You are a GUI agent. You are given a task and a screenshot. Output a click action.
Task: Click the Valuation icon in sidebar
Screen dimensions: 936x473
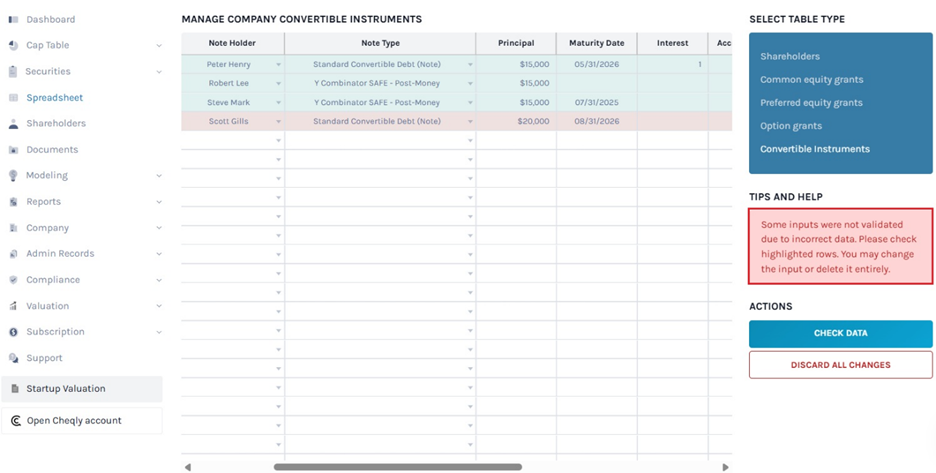click(x=13, y=306)
